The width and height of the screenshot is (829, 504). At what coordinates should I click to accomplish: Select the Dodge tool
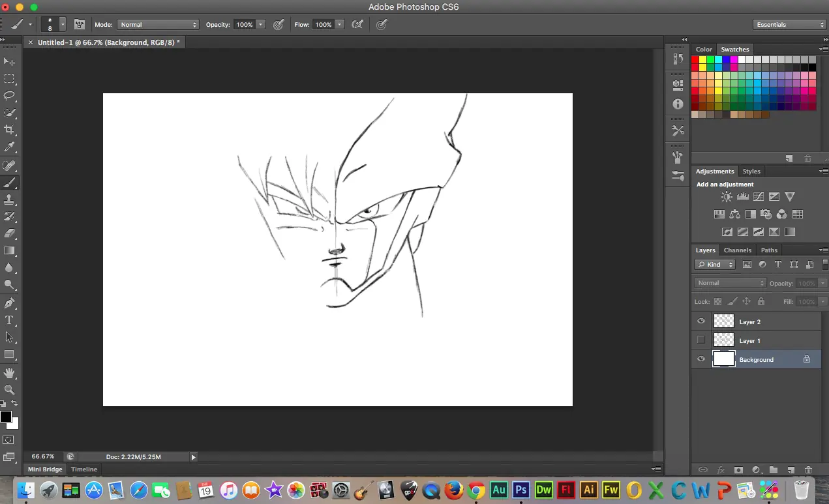click(x=9, y=284)
